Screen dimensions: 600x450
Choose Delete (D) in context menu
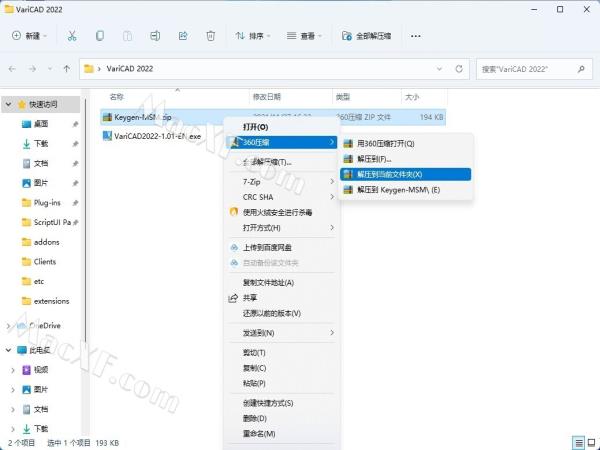coord(281,419)
